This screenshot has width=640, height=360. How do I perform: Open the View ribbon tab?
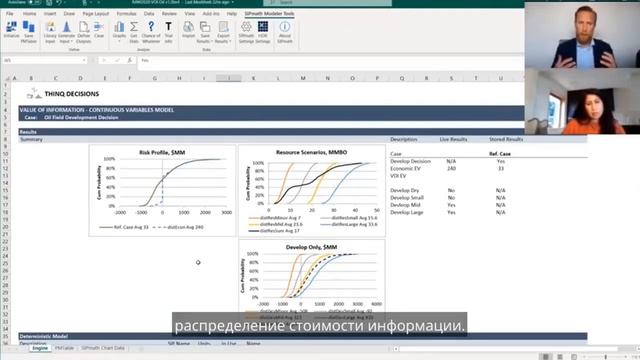coord(189,13)
